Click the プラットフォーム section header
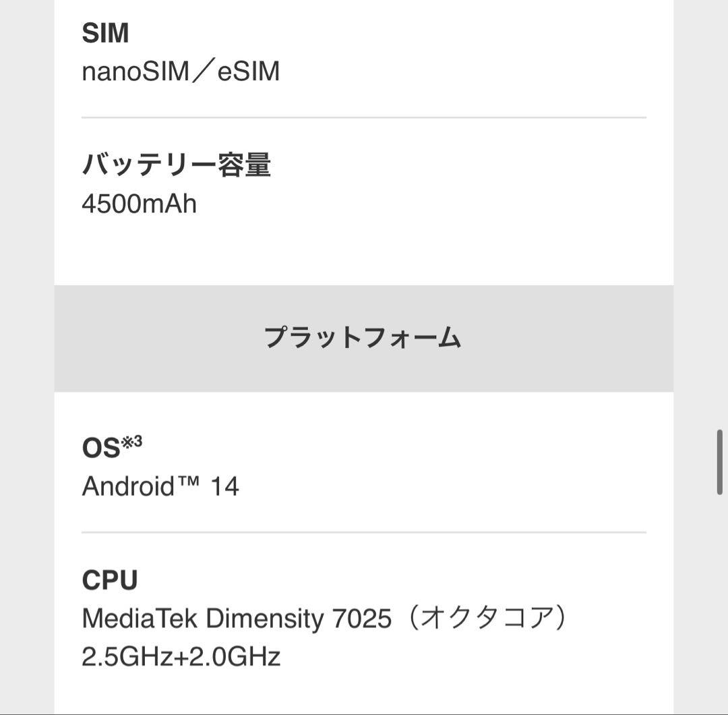 363,338
